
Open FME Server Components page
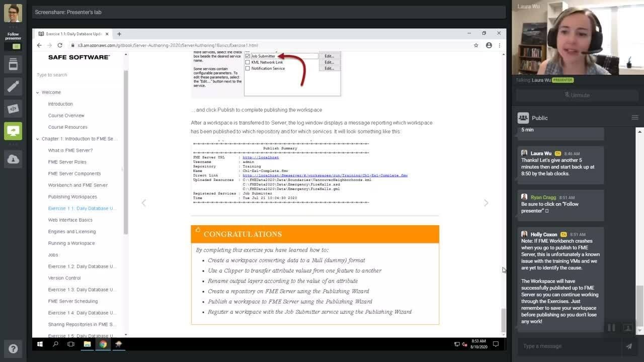(x=74, y=173)
